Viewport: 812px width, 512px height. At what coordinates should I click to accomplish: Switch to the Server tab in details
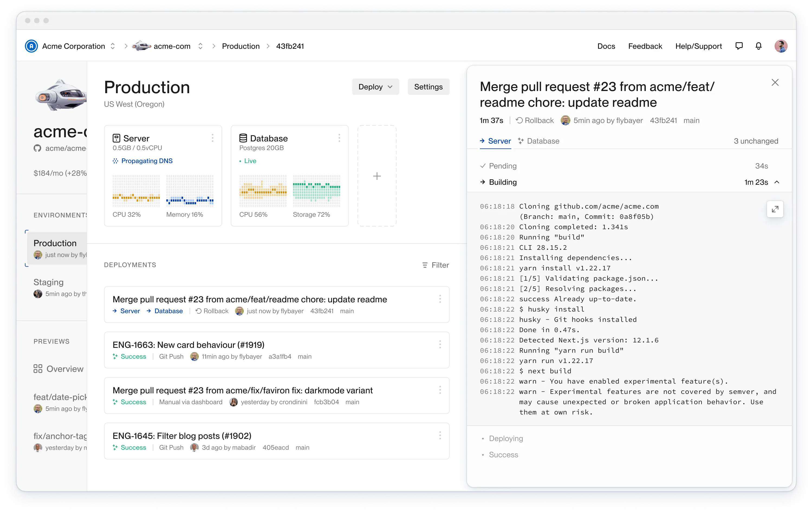[495, 141]
